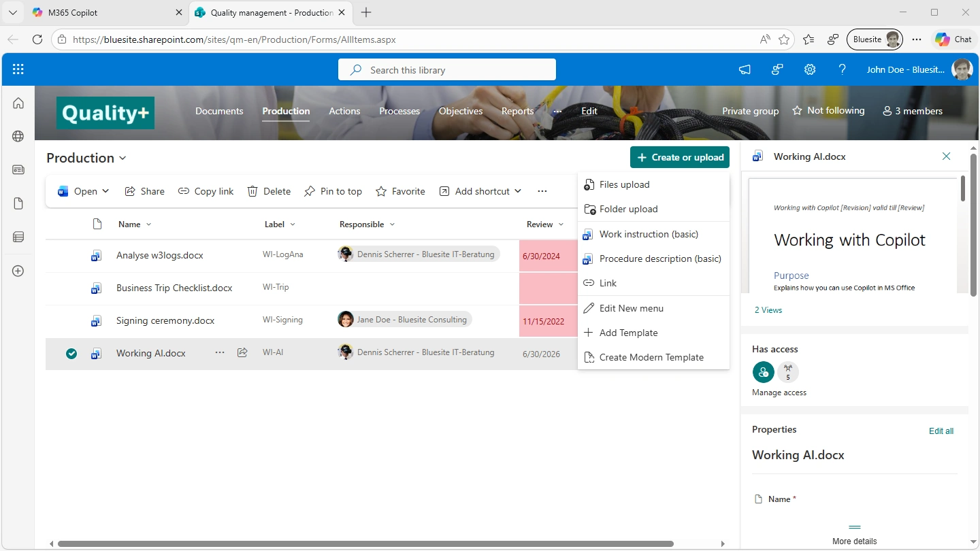Click the My Lists icon in sidebar
This screenshot has height=551, width=980.
pyautogui.click(x=18, y=237)
